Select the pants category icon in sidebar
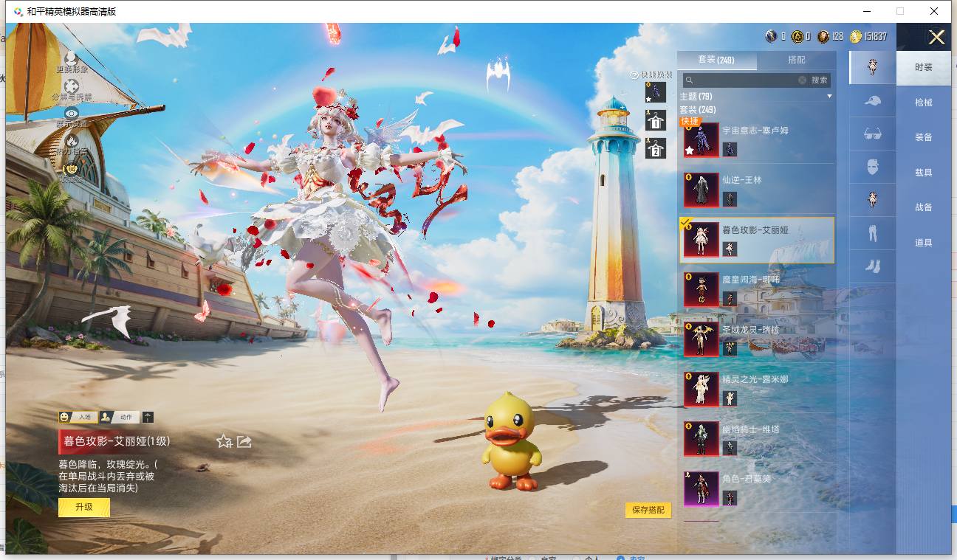Image resolution: width=957 pixels, height=560 pixels. click(872, 233)
